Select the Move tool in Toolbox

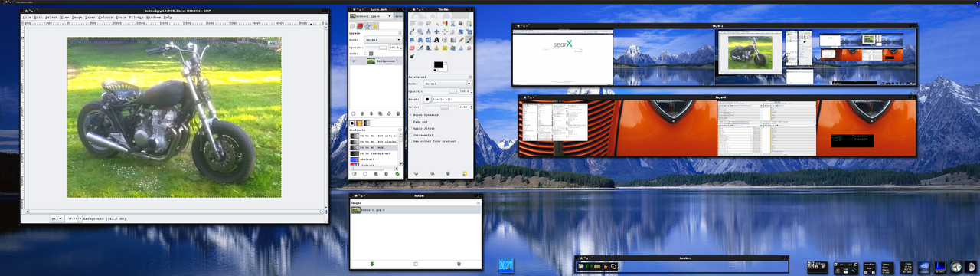click(x=436, y=31)
